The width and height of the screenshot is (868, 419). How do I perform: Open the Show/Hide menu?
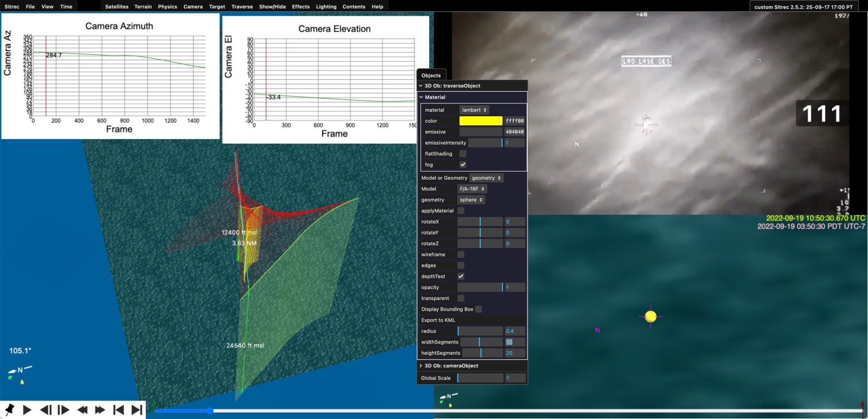pyautogui.click(x=272, y=7)
